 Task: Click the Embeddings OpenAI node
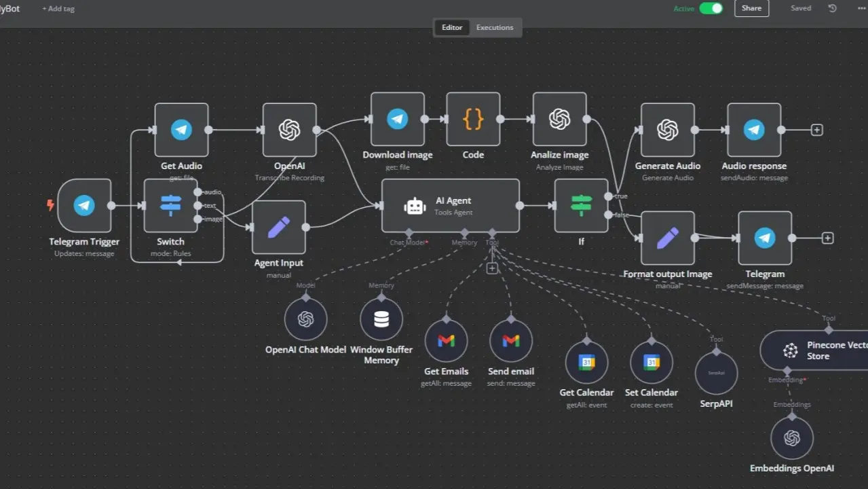791,438
